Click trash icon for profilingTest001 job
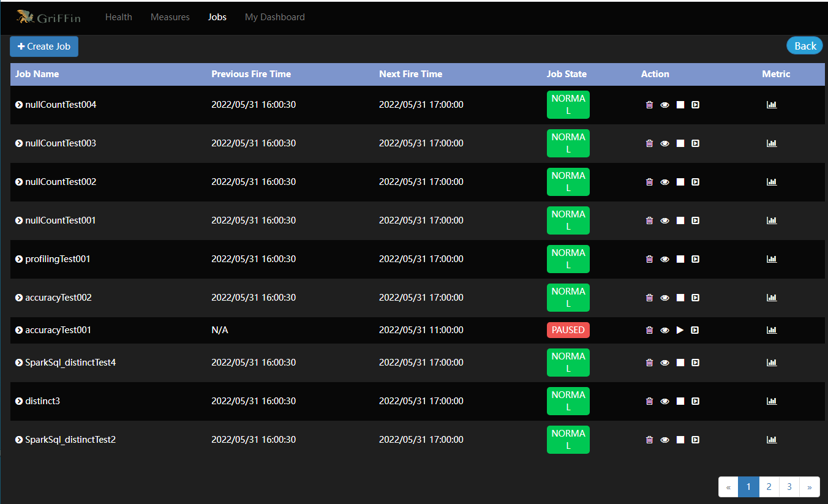Viewport: 828px width, 504px height. pyautogui.click(x=649, y=259)
